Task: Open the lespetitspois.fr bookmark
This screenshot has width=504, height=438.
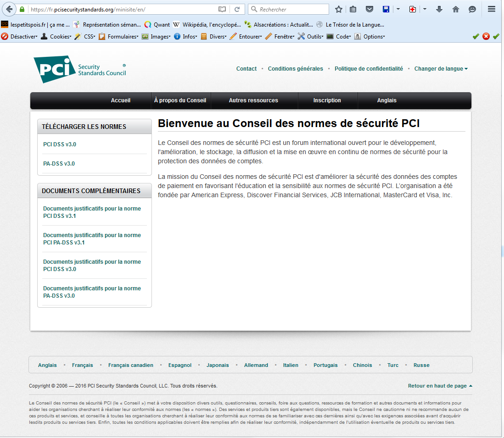Action: click(x=35, y=25)
